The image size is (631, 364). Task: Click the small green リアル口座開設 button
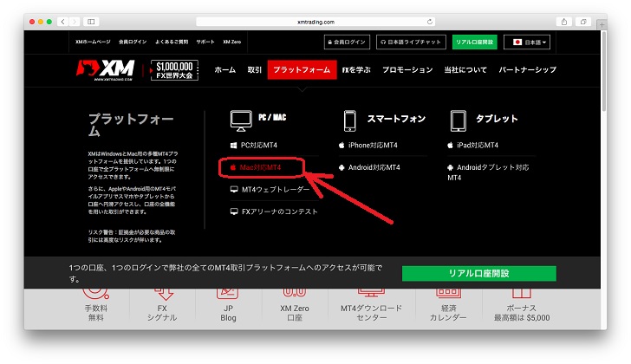click(474, 42)
